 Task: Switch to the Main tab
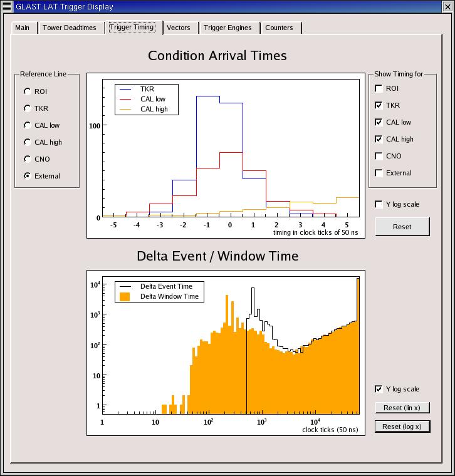coord(23,28)
